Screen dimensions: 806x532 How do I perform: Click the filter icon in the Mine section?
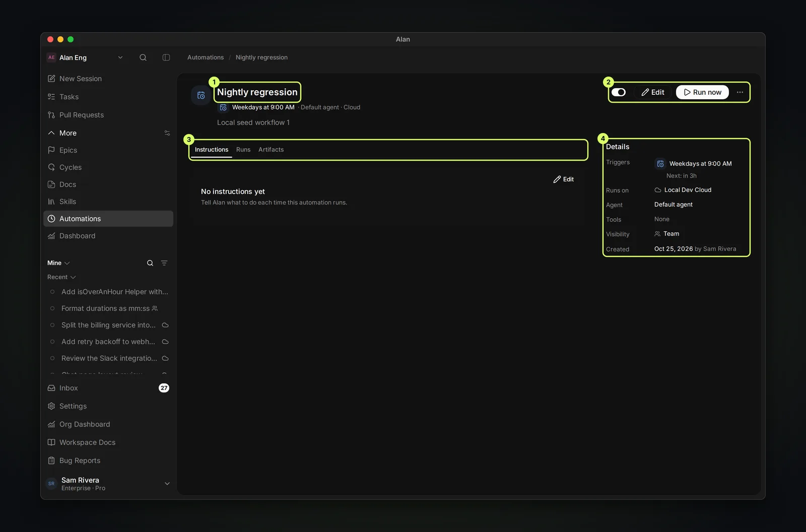164,263
